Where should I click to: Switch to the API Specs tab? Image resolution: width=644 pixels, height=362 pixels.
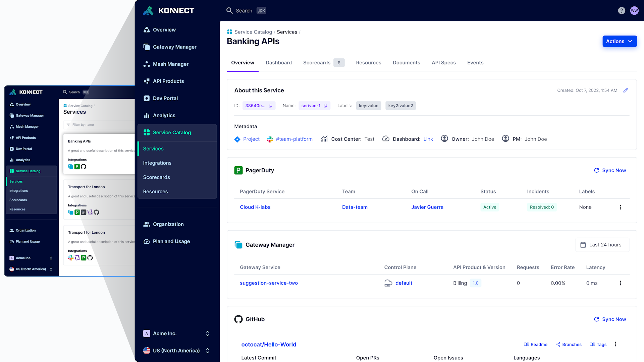click(444, 63)
